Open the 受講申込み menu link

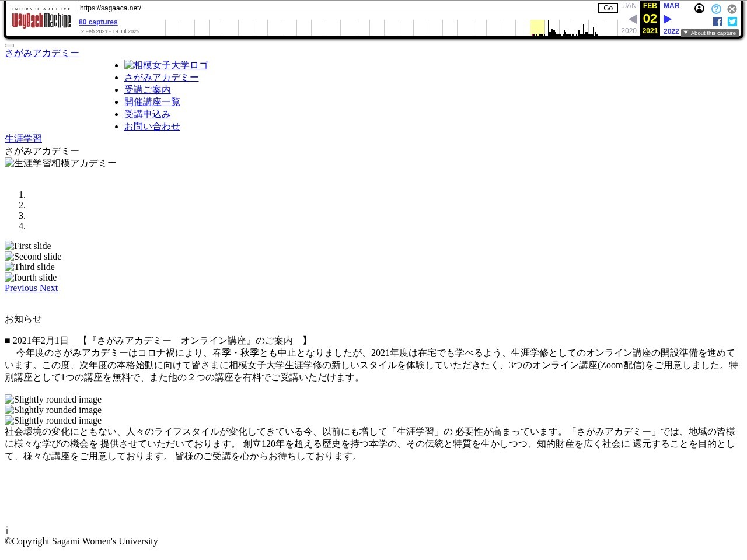(148, 114)
